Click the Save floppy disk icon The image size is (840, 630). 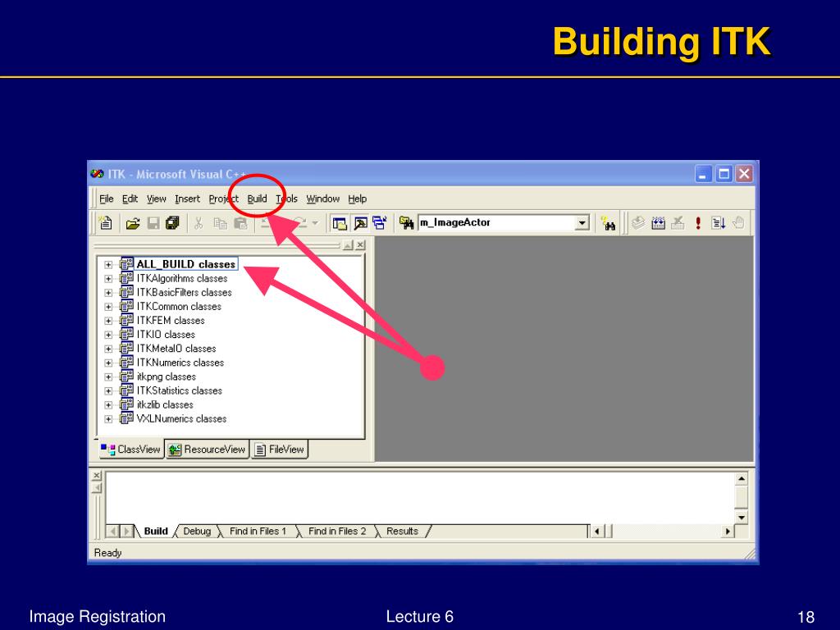tap(153, 223)
